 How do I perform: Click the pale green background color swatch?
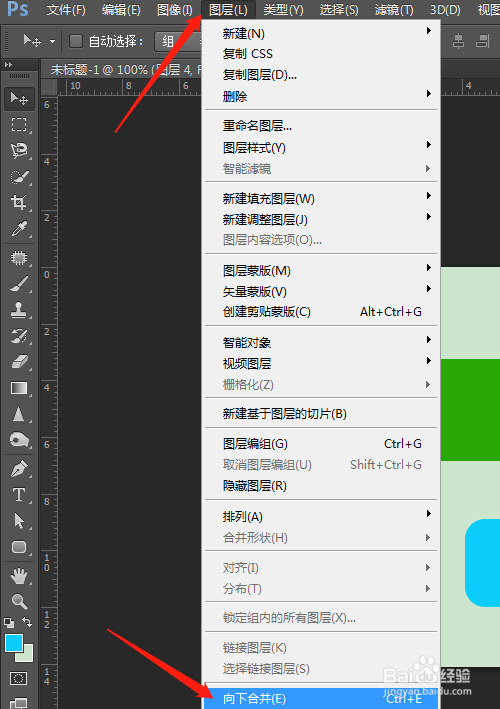pos(27,656)
